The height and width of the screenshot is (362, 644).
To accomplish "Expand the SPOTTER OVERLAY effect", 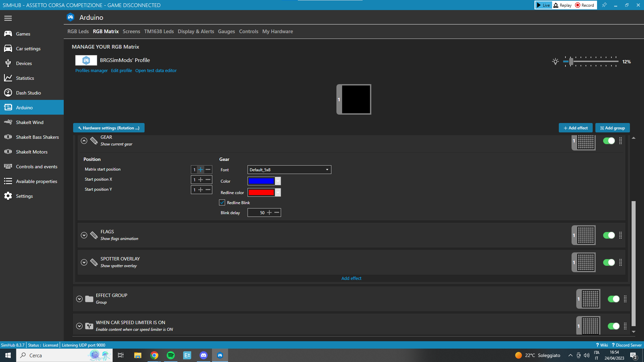I will (84, 262).
